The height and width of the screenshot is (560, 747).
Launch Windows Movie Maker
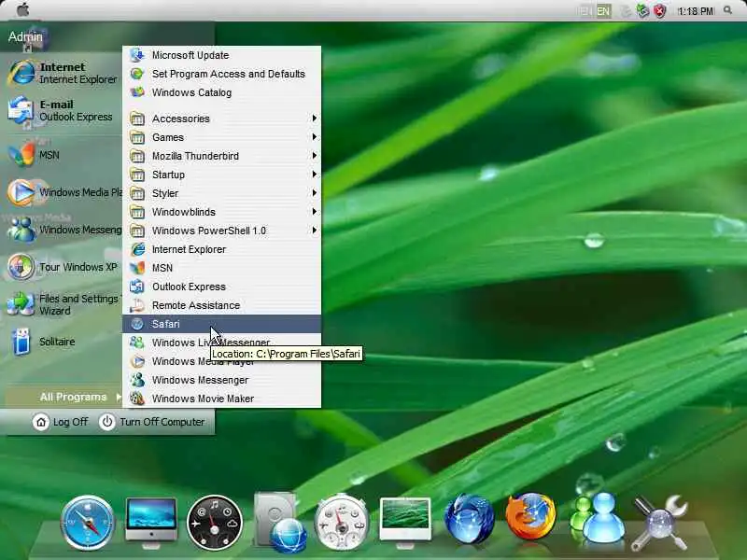tap(222, 399)
